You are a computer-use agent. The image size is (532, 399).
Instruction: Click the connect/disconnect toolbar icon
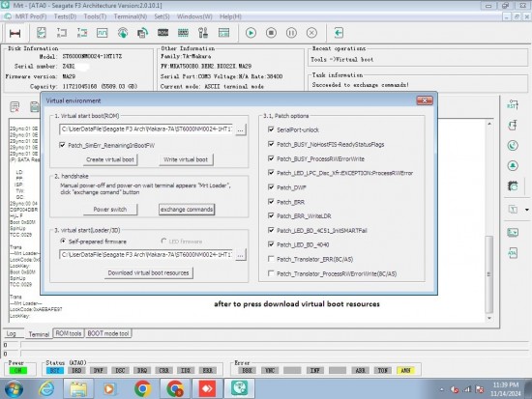click(15, 33)
